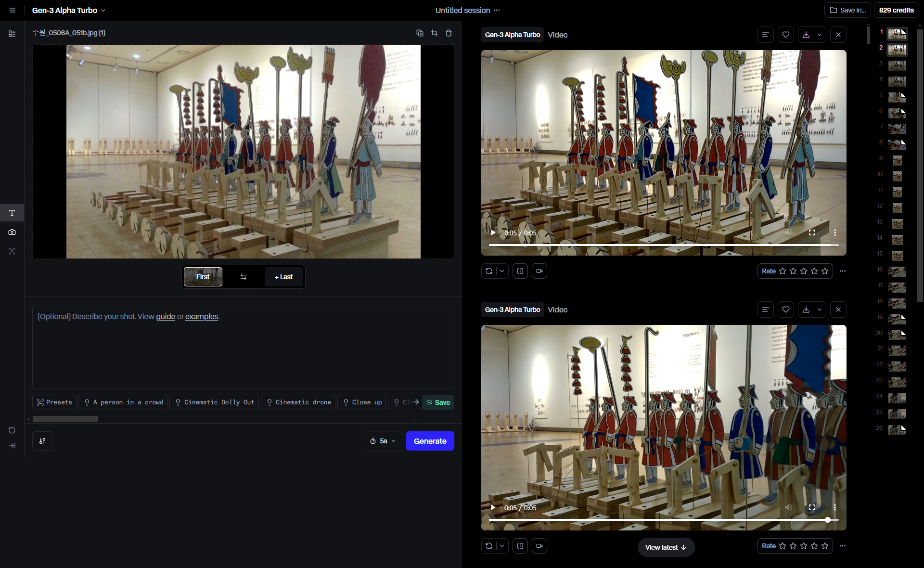Expand the 5s duration dropdown
Screen dimensions: 924x568
click(x=383, y=441)
